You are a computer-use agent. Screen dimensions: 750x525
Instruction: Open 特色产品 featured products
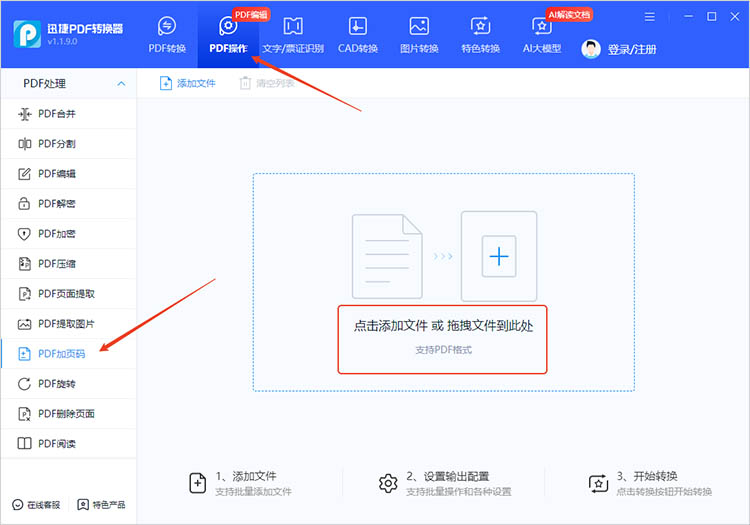pos(101,505)
